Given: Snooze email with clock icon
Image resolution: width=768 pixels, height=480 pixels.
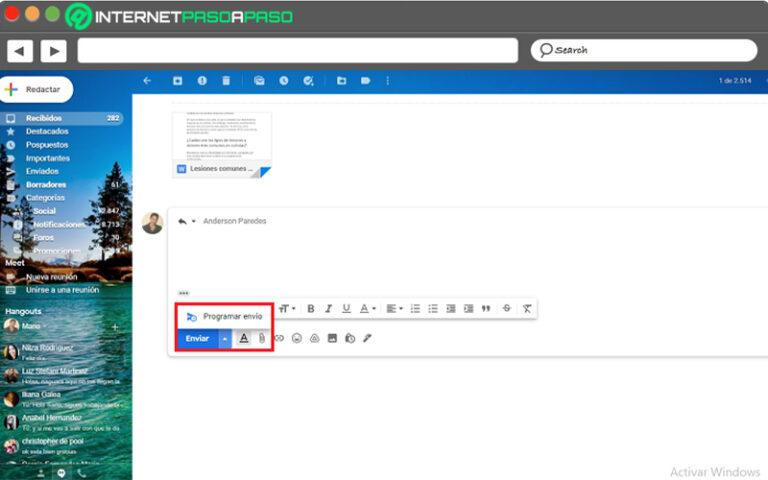Looking at the screenshot, I should point(284,81).
